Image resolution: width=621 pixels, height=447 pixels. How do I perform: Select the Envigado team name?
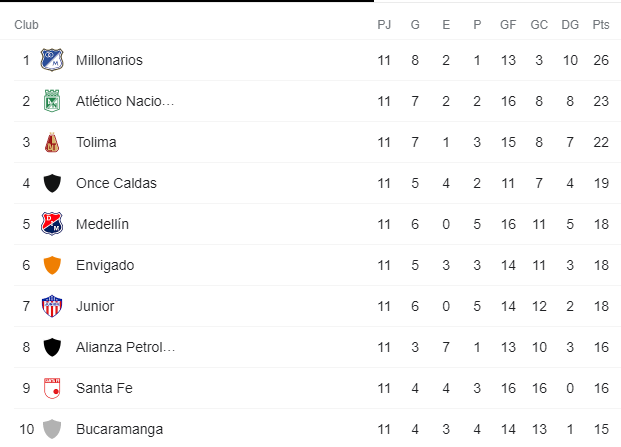coord(105,265)
